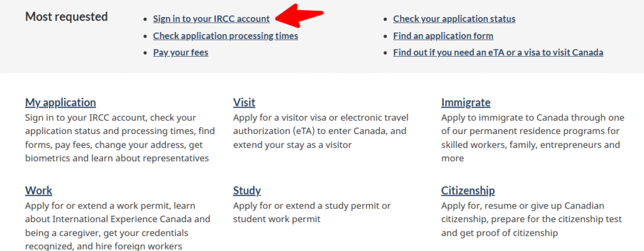Viewport: 644px width, 251px height.
Task: Click the Canadian citizenship description paragraph
Action: [531, 219]
